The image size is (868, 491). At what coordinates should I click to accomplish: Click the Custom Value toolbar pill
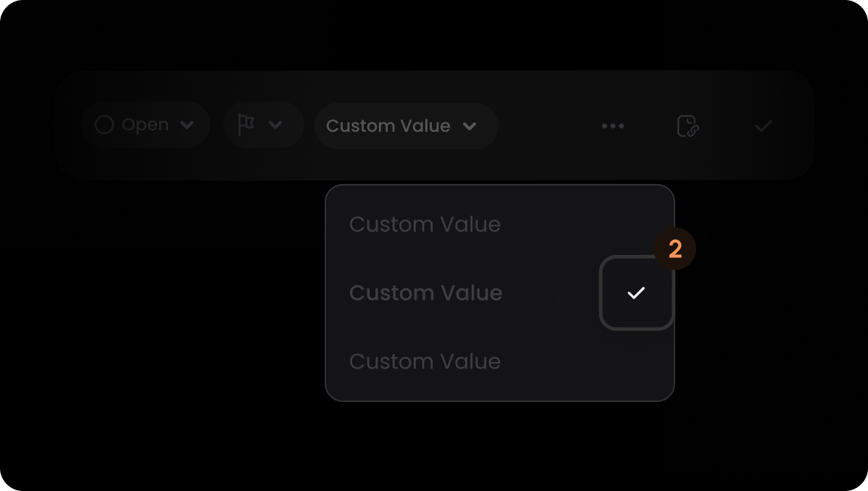(x=406, y=126)
